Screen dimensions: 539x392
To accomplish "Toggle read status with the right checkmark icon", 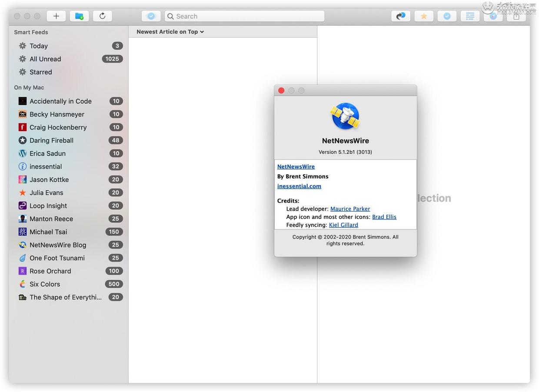I will coord(447,16).
